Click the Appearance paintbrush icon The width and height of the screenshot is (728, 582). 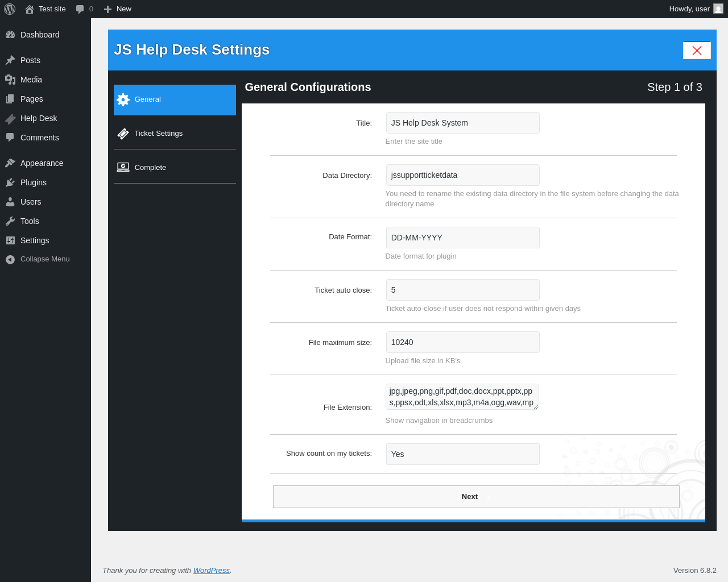[10, 163]
